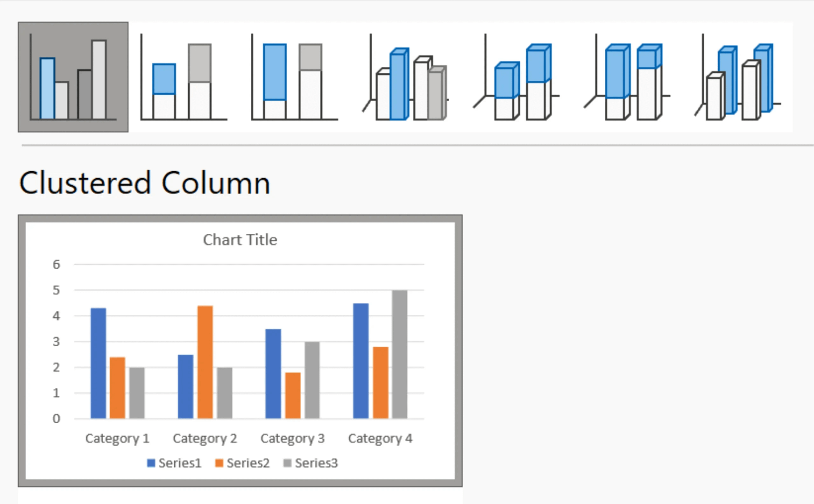This screenshot has height=504, width=814.
Task: Click the tall gray bar in Category 4
Action: [399, 355]
